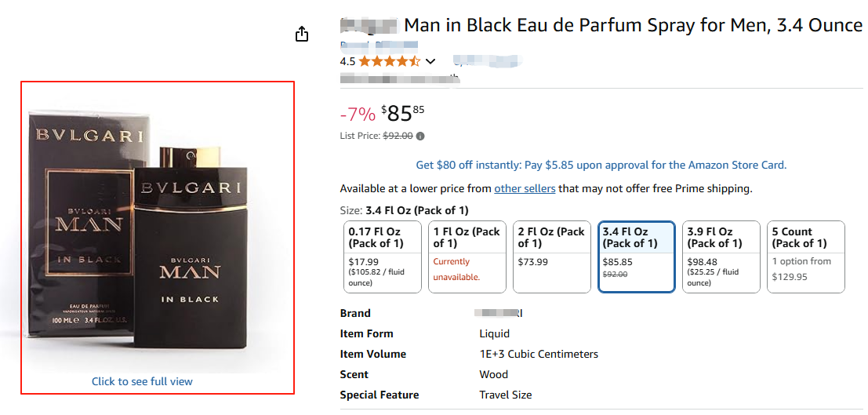Open the "other sellers" link
Screen dimensions: 868x415
tap(525, 188)
